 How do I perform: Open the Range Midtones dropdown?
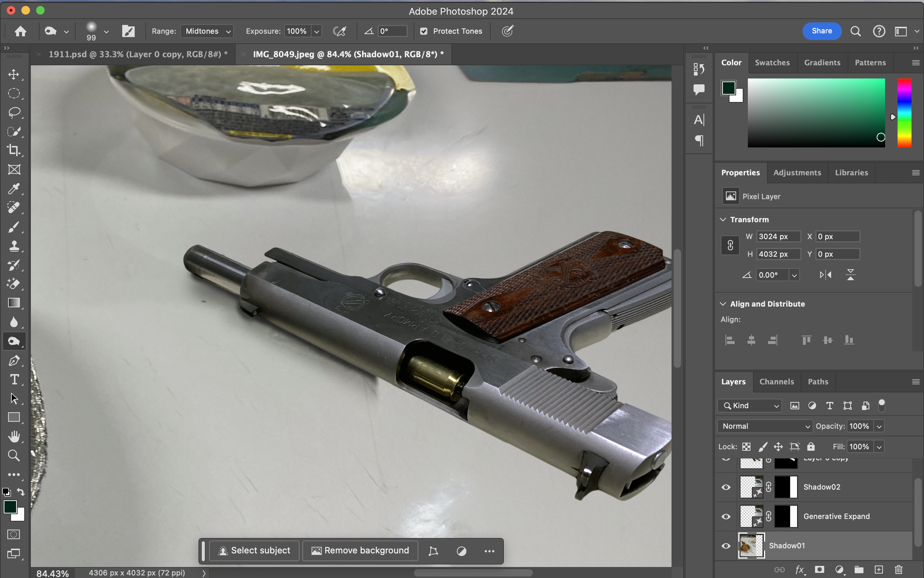pos(207,31)
